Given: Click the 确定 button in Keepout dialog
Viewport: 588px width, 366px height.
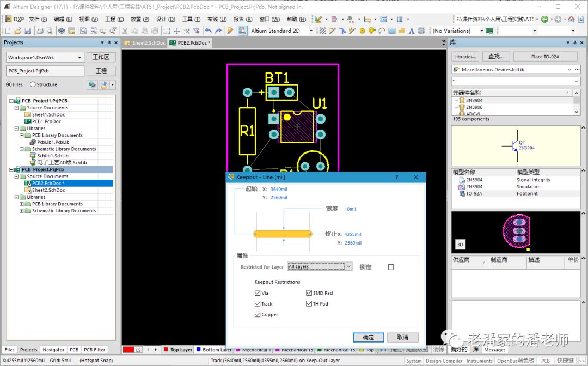Looking at the screenshot, I should click(368, 337).
